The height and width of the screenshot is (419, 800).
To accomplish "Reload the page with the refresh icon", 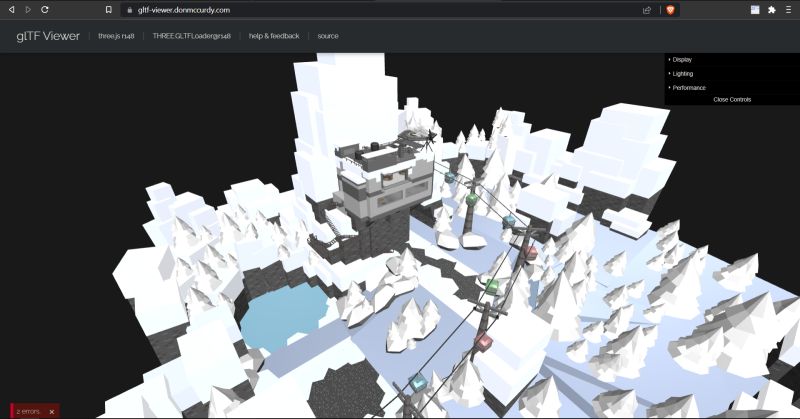I will point(45,10).
